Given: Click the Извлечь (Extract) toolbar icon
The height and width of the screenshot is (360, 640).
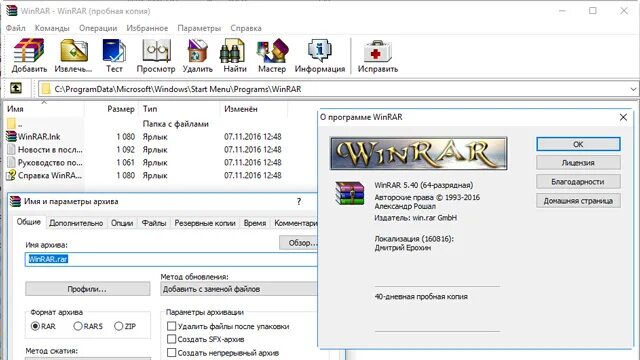Looking at the screenshot, I should point(73,51).
